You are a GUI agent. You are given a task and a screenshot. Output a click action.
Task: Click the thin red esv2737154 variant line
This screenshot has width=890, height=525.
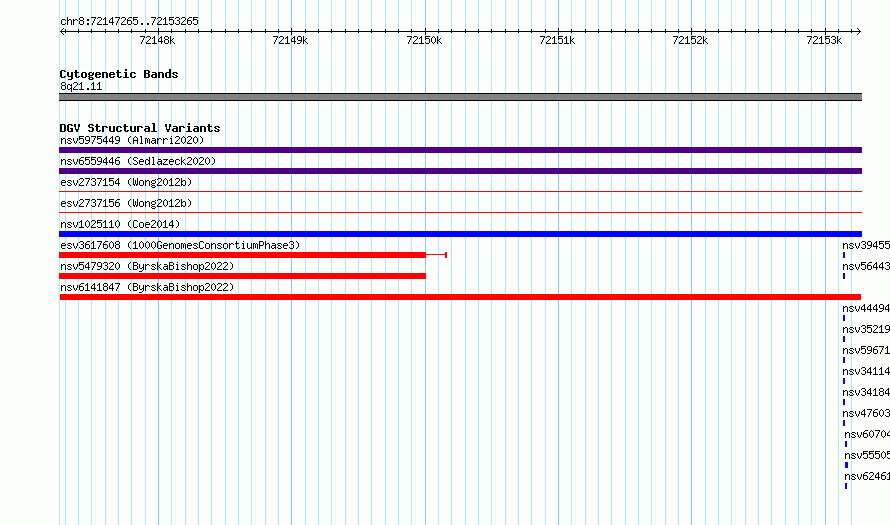coord(460,192)
